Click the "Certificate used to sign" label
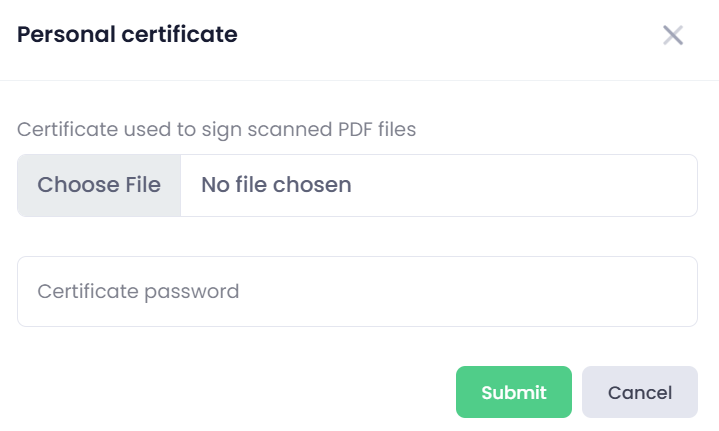The image size is (719, 431). click(x=216, y=129)
